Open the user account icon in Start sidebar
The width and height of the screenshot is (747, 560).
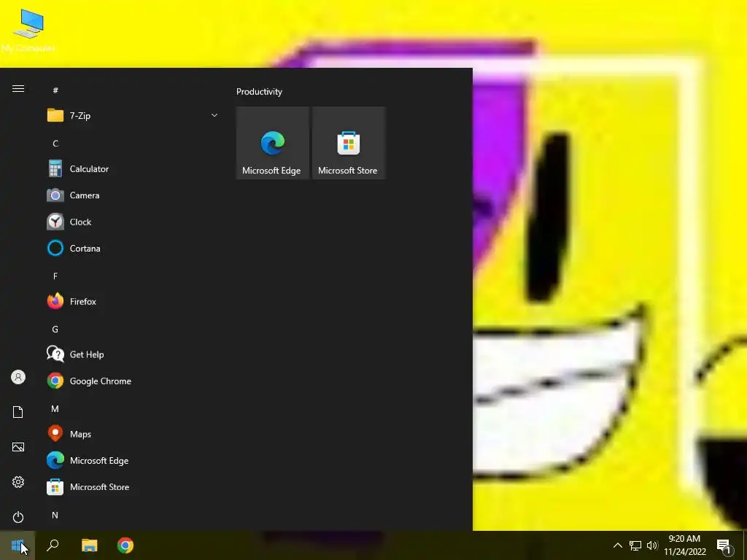18,378
